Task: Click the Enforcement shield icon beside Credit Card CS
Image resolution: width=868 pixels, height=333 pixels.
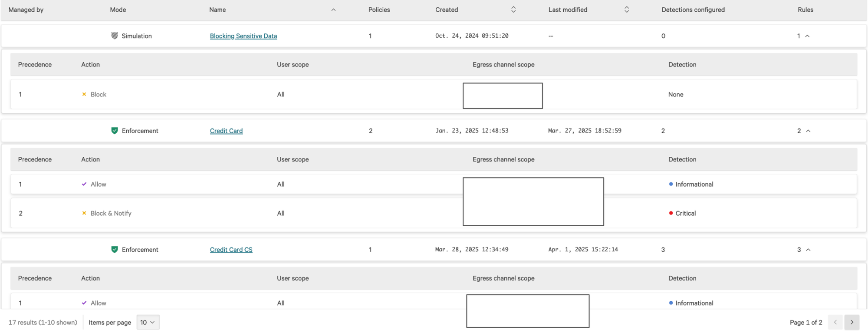Action: pyautogui.click(x=115, y=249)
